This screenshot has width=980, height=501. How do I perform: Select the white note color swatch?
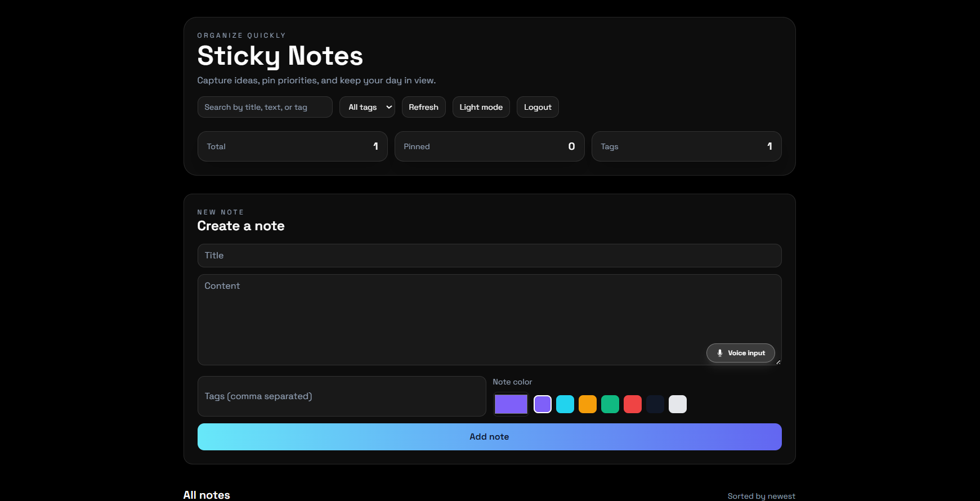pos(678,404)
